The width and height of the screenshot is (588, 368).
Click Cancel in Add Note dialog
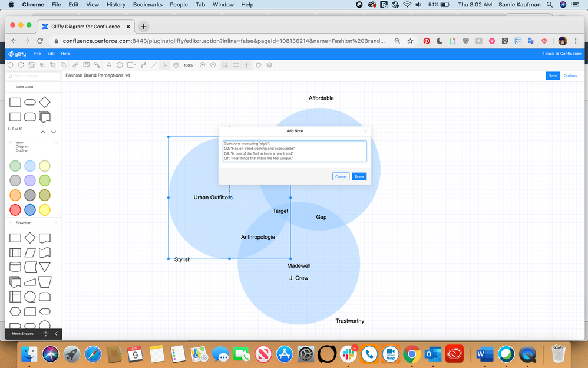click(x=341, y=176)
